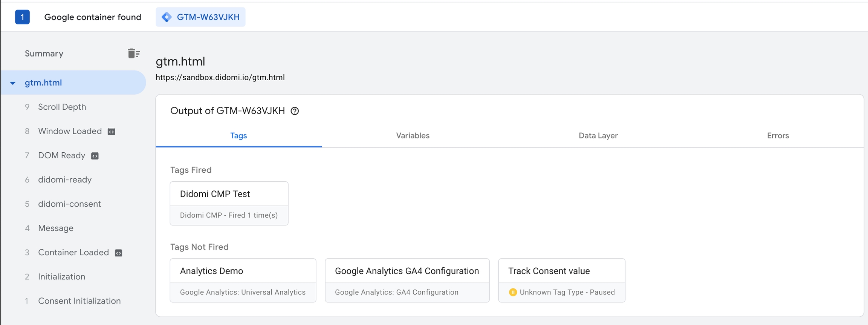The image size is (868, 325).
Task: Open the Analytics Demo tag card
Action: 243,281
